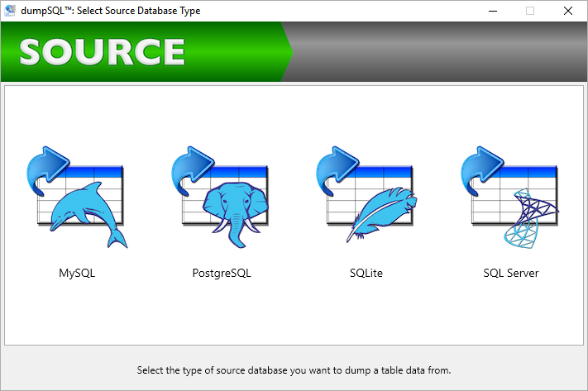588x391 pixels.
Task: Minimize the dumpSQL window
Action: pos(493,11)
